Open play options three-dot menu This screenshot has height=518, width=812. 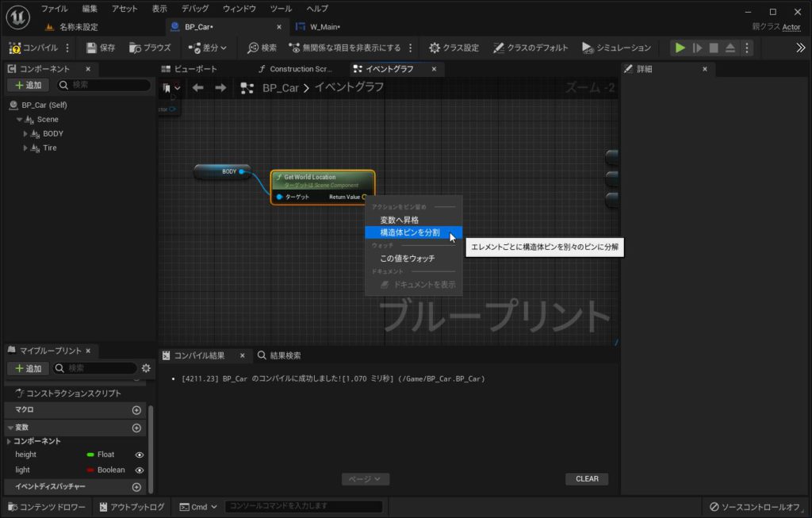747,48
